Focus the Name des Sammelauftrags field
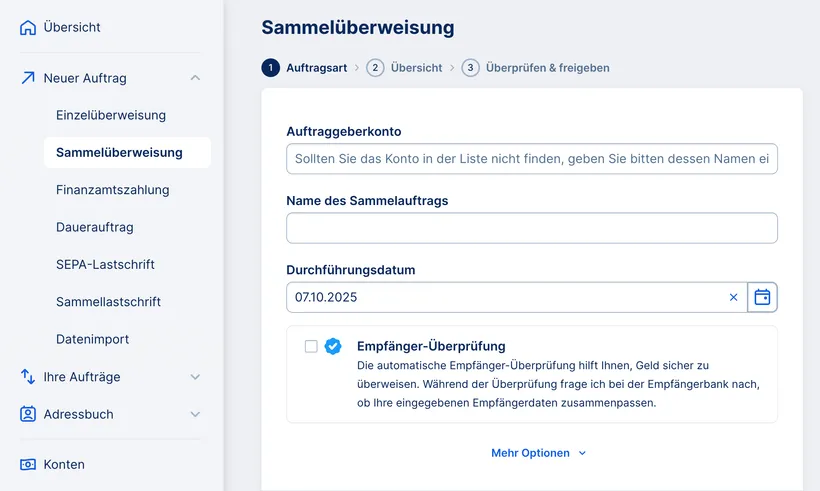The width and height of the screenshot is (820, 491). (531, 228)
